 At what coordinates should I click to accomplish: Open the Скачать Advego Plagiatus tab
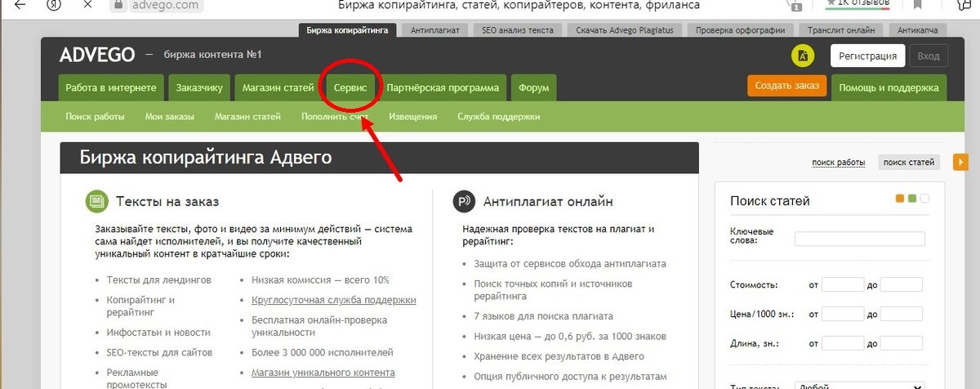[x=626, y=30]
